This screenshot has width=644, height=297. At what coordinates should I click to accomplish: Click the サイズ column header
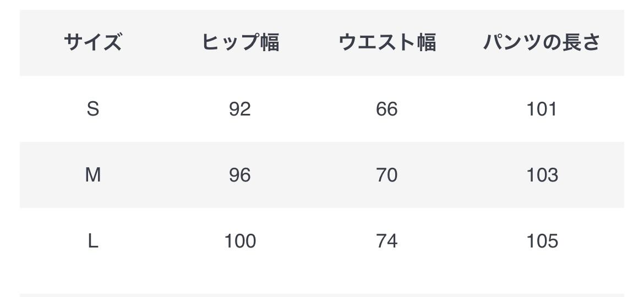pos(92,42)
